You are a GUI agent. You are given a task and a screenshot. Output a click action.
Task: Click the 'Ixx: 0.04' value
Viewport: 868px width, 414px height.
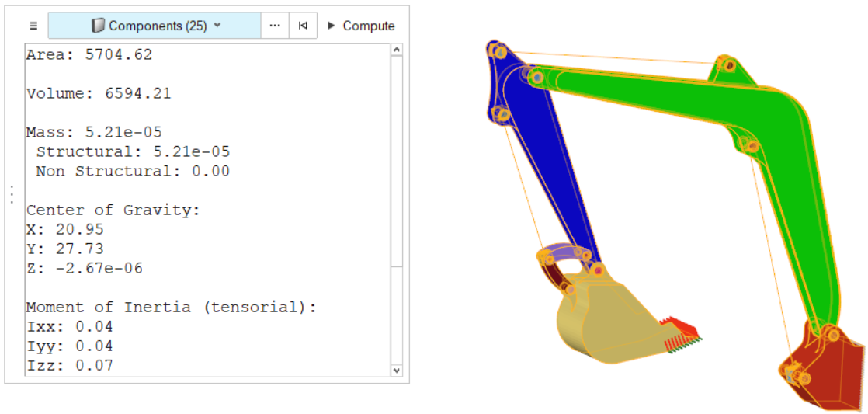coord(70,326)
